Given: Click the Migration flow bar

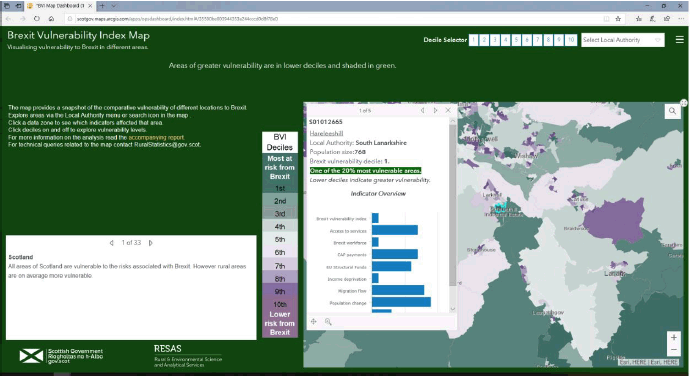Looking at the screenshot, I should point(398,290).
